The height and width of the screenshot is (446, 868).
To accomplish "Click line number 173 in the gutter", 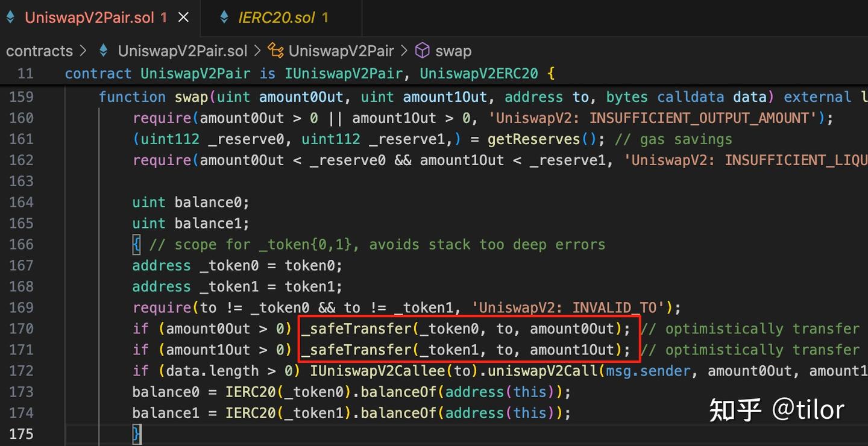I will coord(22,392).
